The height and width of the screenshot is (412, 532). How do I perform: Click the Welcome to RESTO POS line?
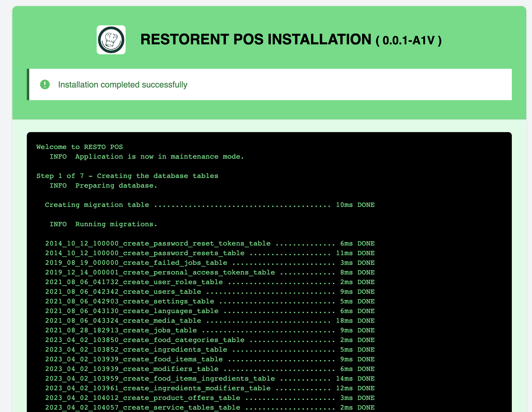(80, 147)
